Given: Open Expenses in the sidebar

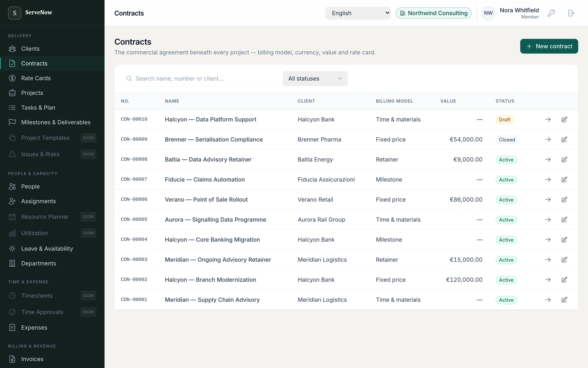Looking at the screenshot, I should click(52, 328).
